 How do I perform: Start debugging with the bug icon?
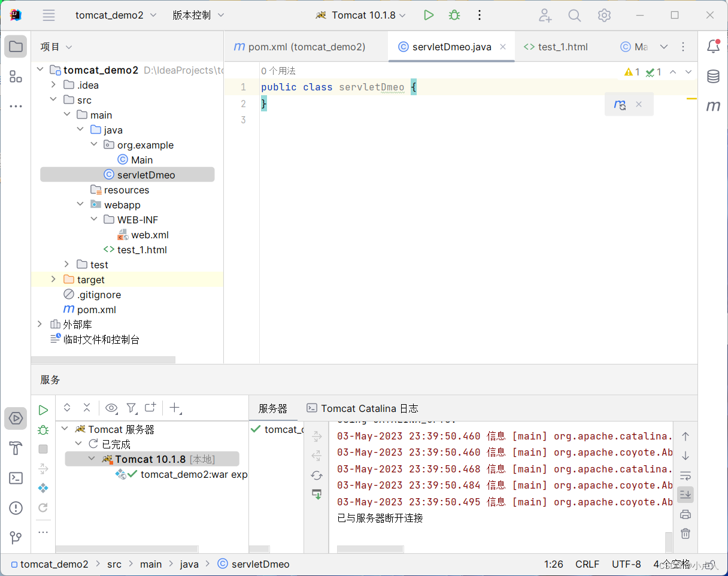click(454, 15)
